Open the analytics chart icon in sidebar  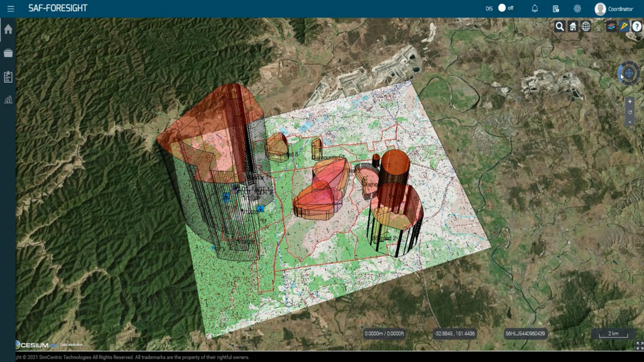[x=8, y=100]
